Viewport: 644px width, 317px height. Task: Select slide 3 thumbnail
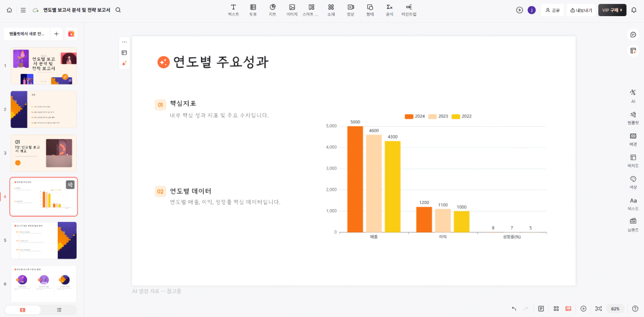(43, 153)
